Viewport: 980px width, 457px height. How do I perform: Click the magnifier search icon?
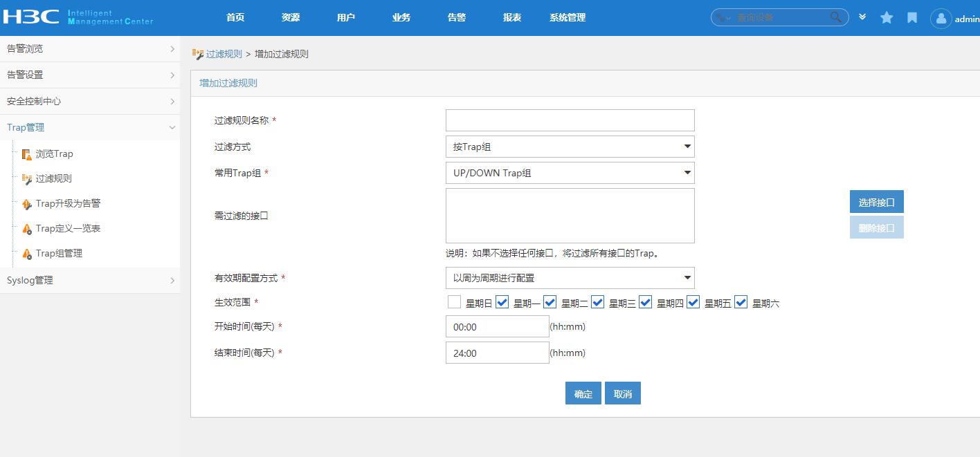[x=836, y=17]
